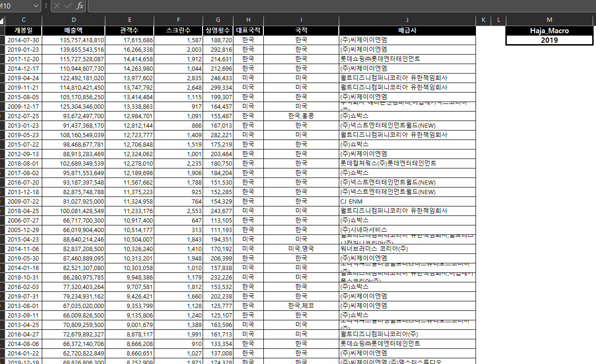
Task: Select date cell 2016-02-03
Action: click(x=24, y=287)
